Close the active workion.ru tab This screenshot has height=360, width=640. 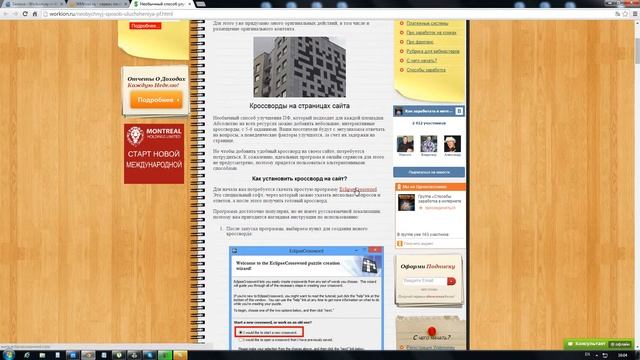tap(190, 4)
